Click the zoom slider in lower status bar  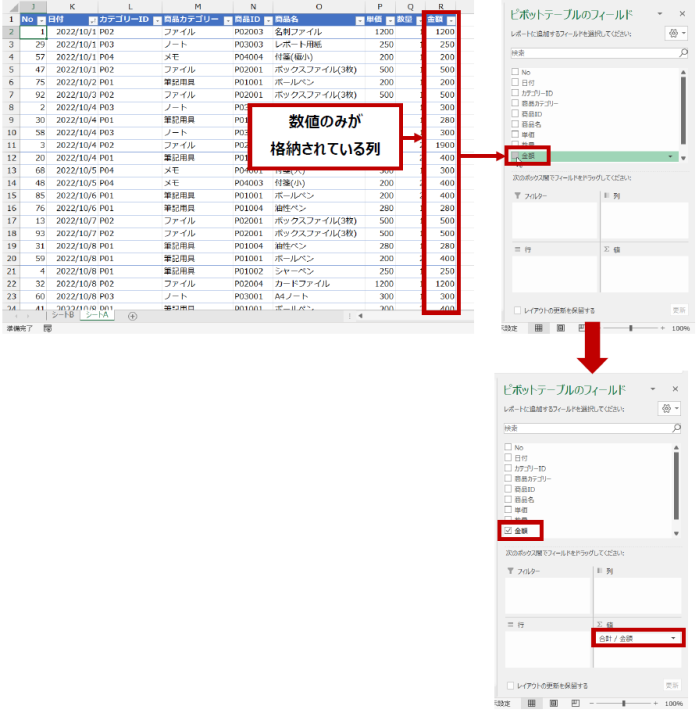624,703
